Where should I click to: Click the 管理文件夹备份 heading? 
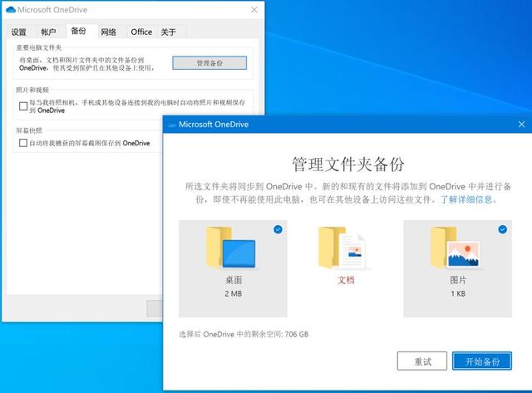pos(347,165)
